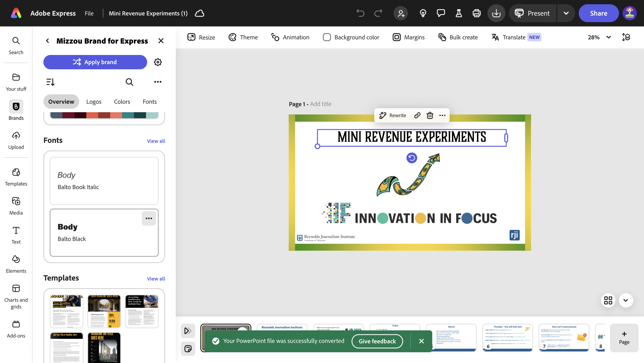Click the link icon in floating toolbar

coord(417,115)
